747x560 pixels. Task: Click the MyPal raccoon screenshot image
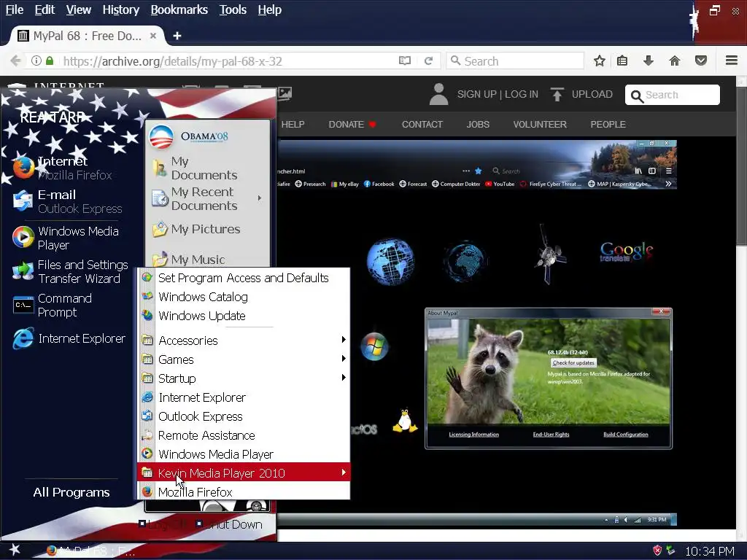point(549,378)
